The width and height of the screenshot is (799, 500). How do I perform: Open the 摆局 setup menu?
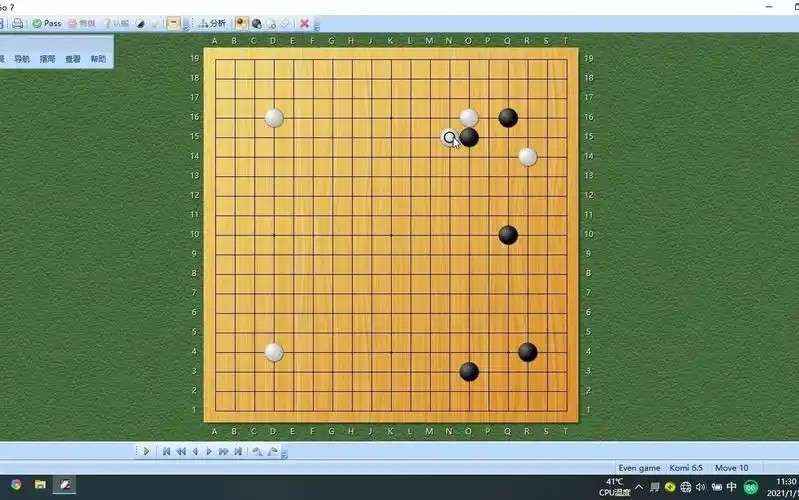point(47,59)
